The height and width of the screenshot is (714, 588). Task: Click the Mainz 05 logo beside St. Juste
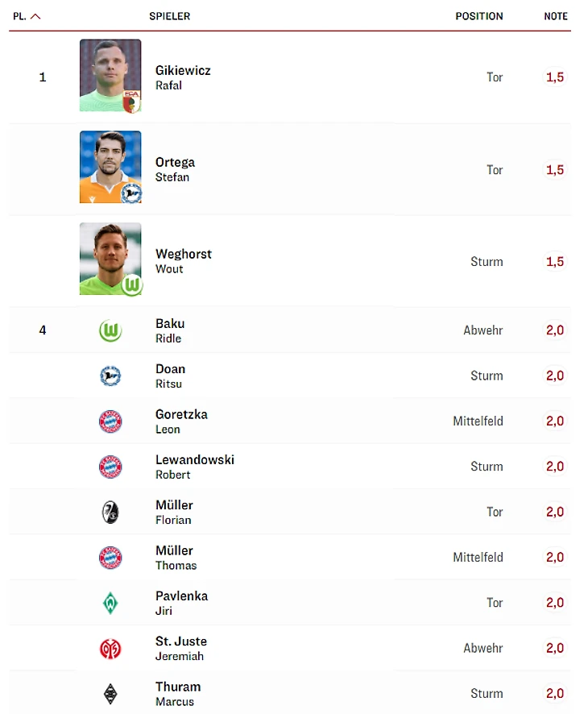[x=110, y=648]
